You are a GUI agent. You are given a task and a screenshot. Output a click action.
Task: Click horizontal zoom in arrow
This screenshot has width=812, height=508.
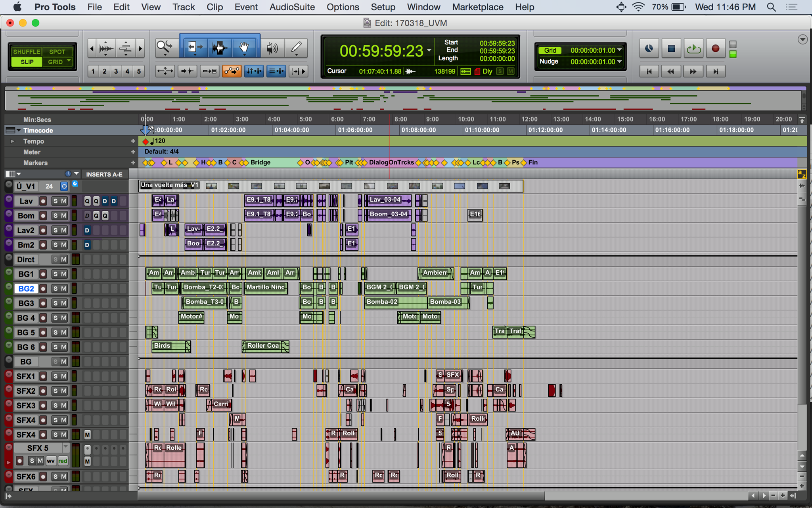[x=140, y=48]
